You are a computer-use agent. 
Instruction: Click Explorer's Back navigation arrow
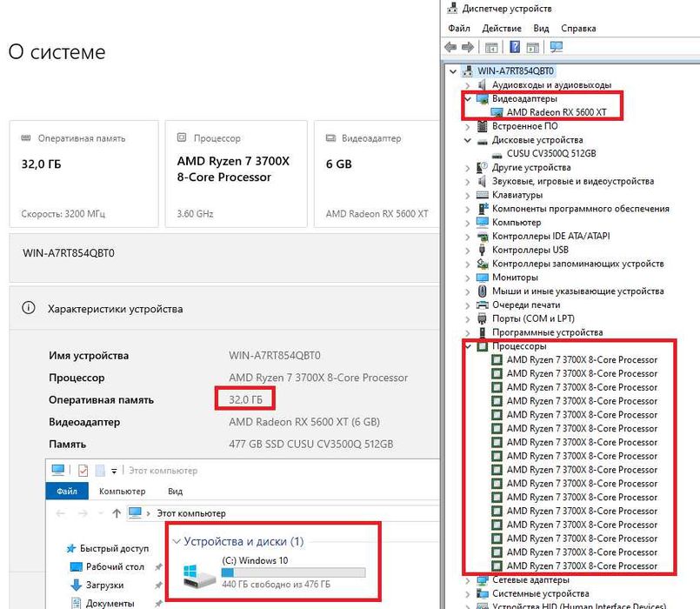(61, 513)
